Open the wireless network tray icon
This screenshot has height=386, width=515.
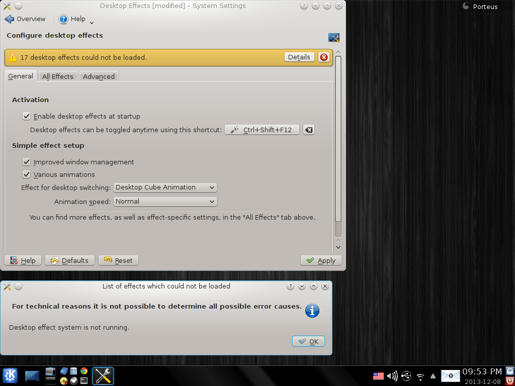click(420, 377)
